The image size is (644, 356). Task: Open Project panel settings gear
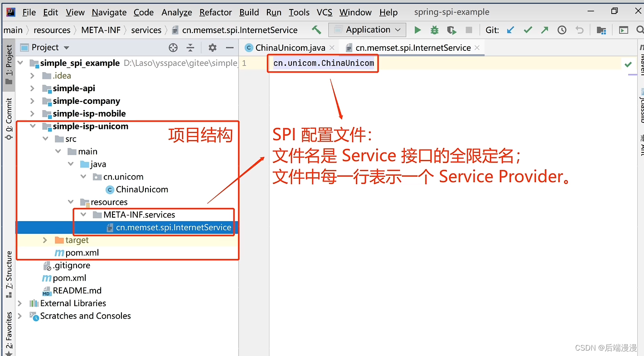(x=213, y=48)
